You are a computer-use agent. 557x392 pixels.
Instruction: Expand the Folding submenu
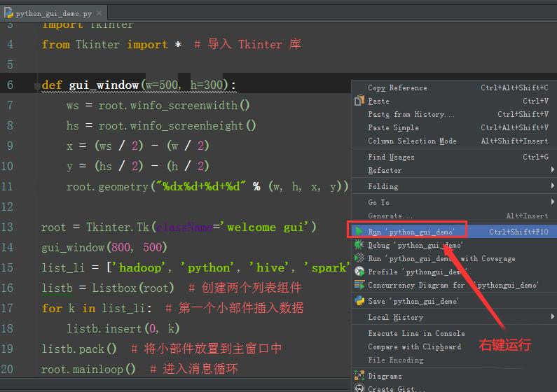[x=383, y=186]
